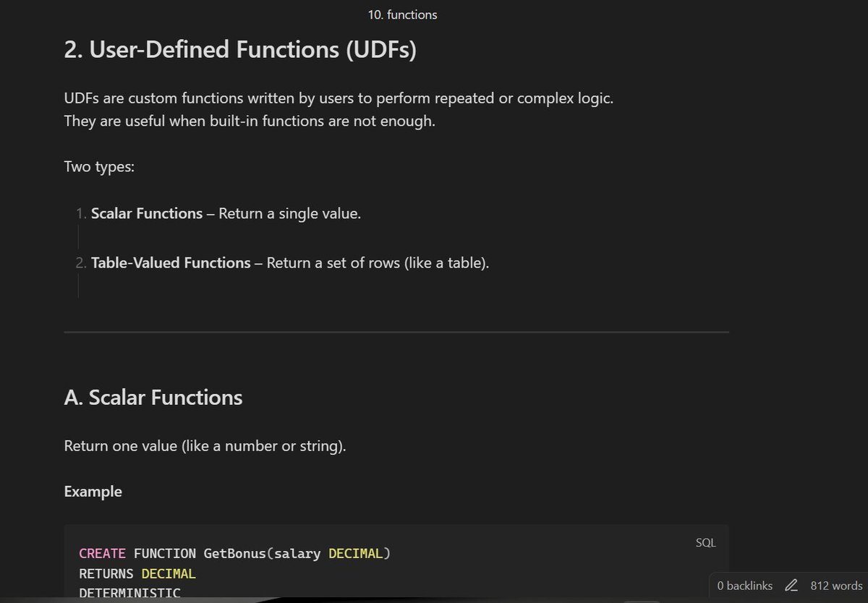Click the CREATE keyword in the code block

click(x=101, y=553)
